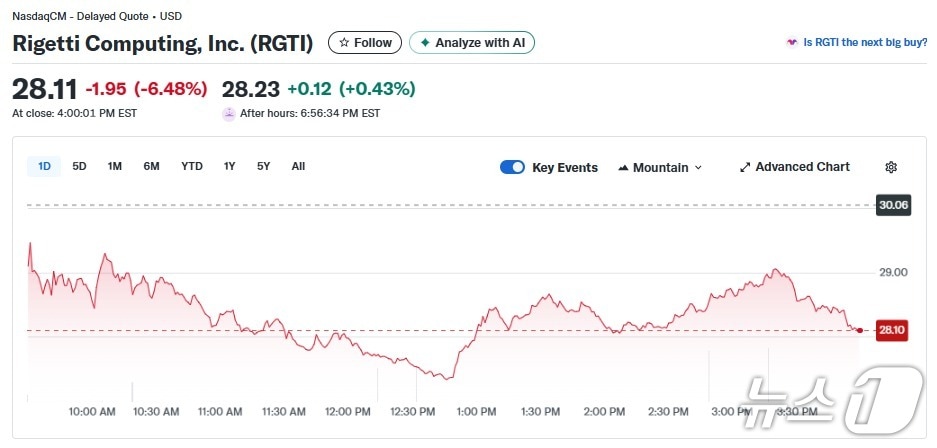Choose the YTD time range
The image size is (937, 448).
click(192, 166)
